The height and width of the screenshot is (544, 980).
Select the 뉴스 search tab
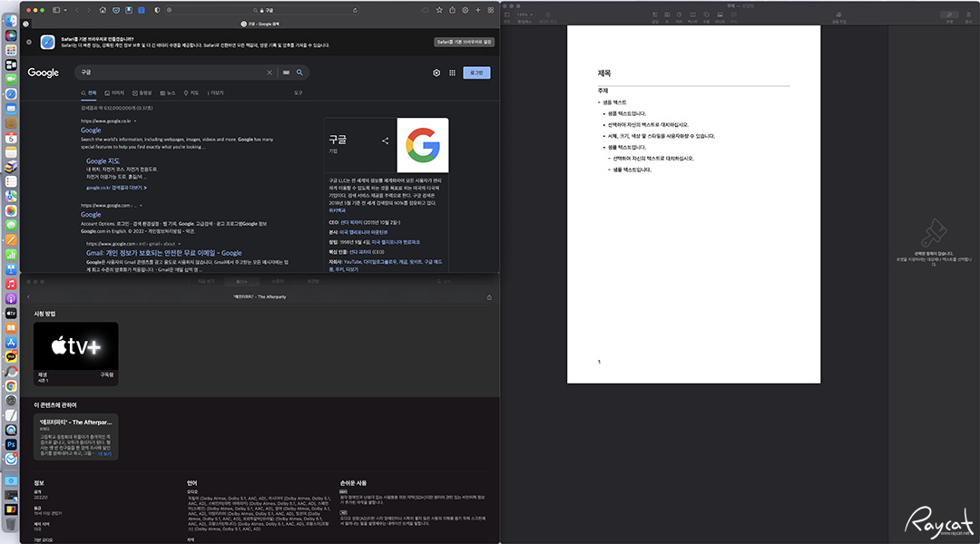coord(168,93)
